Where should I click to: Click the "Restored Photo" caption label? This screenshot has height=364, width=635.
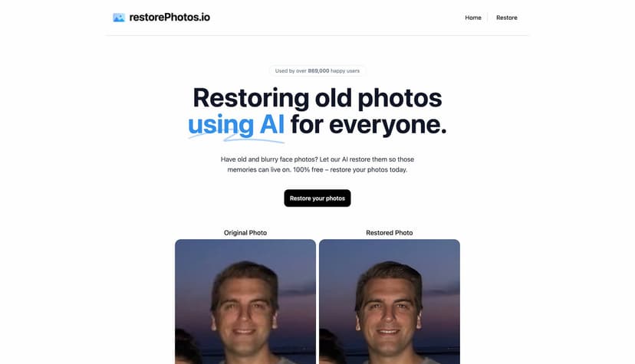(x=390, y=232)
